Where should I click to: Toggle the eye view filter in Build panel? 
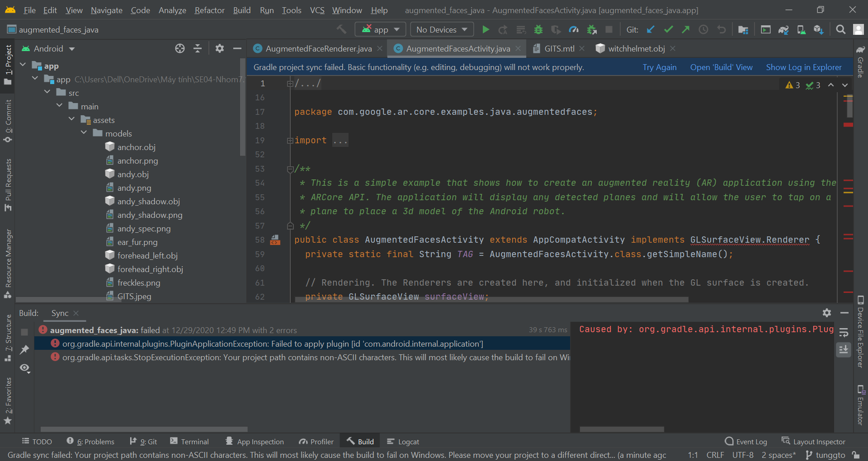tap(24, 368)
